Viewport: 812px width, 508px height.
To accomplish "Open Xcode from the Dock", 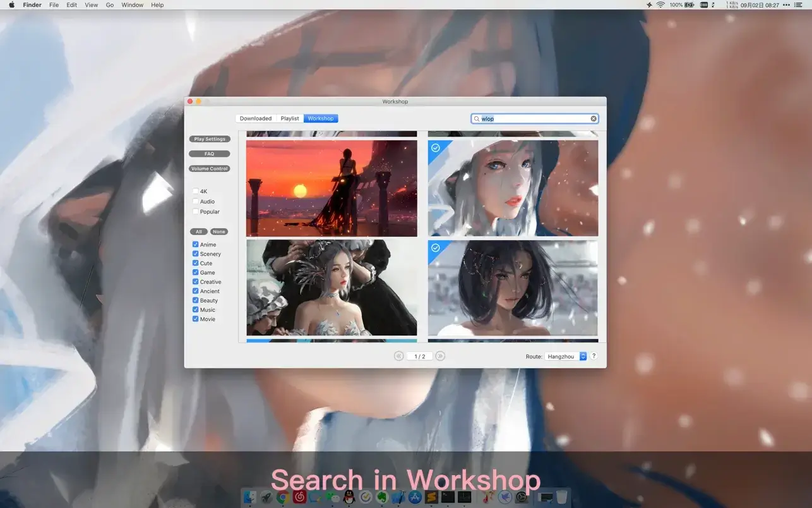I will 398,498.
